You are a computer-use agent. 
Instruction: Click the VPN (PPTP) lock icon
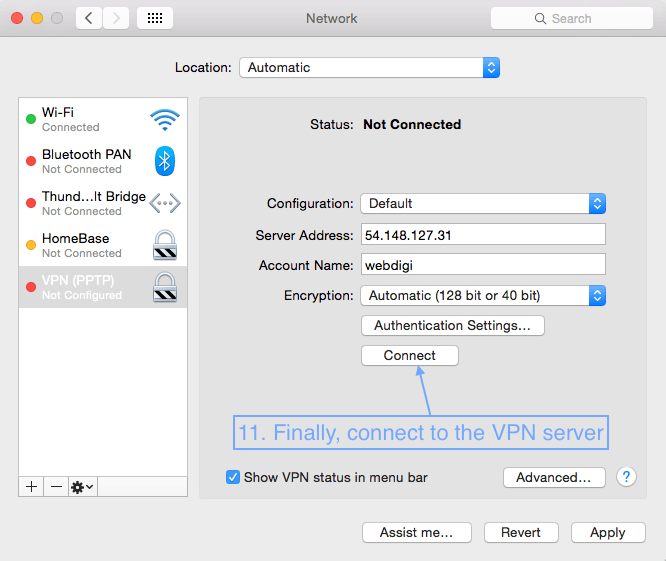(x=165, y=287)
